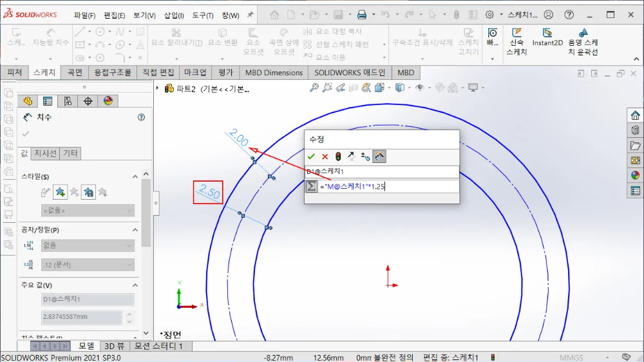Switch to the 3D 뷰 bottom tab
Image resolution: width=644 pixels, height=362 pixels.
[x=115, y=346]
